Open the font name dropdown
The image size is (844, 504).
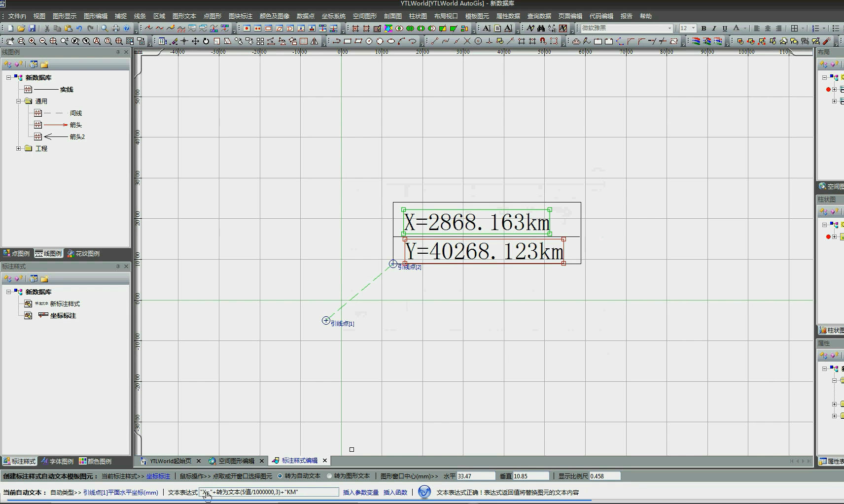[x=669, y=29]
